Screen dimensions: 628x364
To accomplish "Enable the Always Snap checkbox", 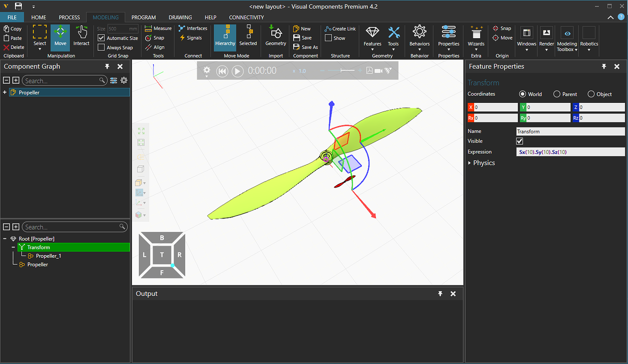I will point(101,48).
